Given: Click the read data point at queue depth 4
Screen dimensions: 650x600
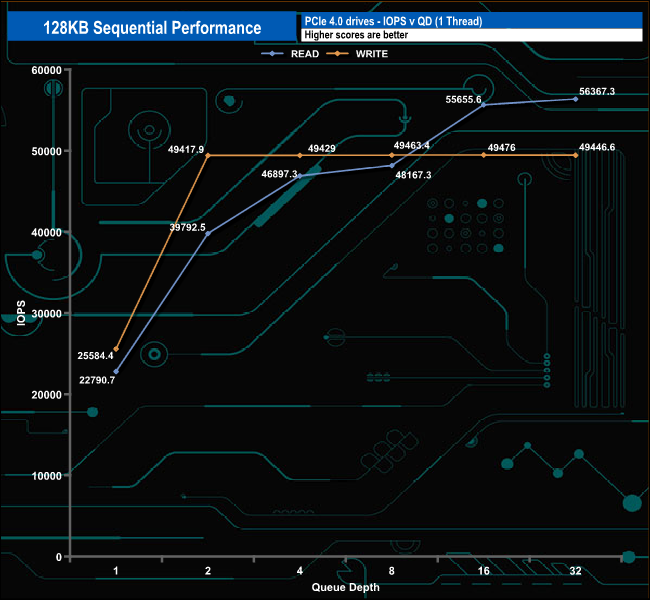Looking at the screenshot, I should 300,176.
